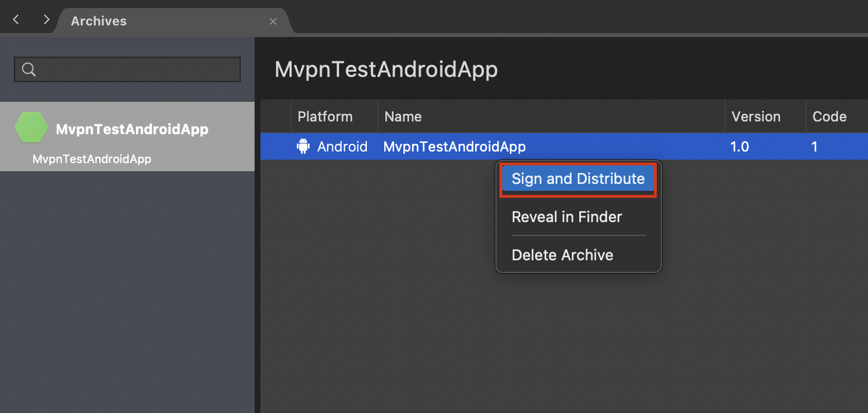
Task: Click the green hexagon project icon
Action: tap(31, 127)
